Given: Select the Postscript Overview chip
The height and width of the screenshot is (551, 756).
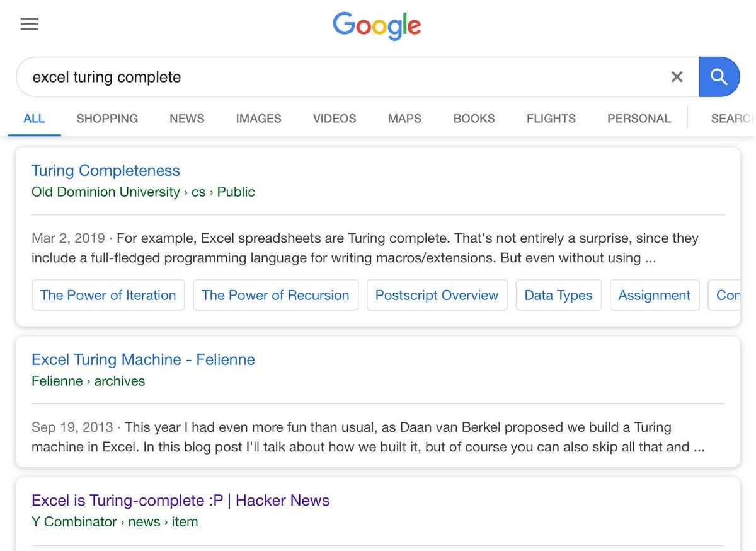Looking at the screenshot, I should tap(437, 295).
